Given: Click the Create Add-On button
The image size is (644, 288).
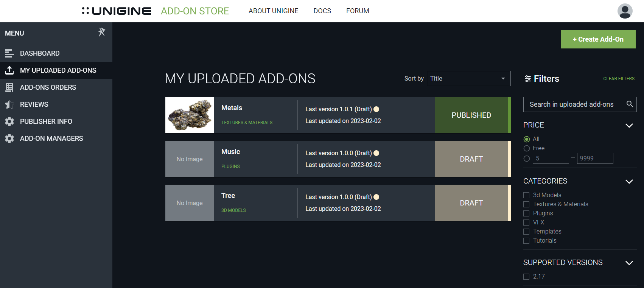Looking at the screenshot, I should [598, 39].
